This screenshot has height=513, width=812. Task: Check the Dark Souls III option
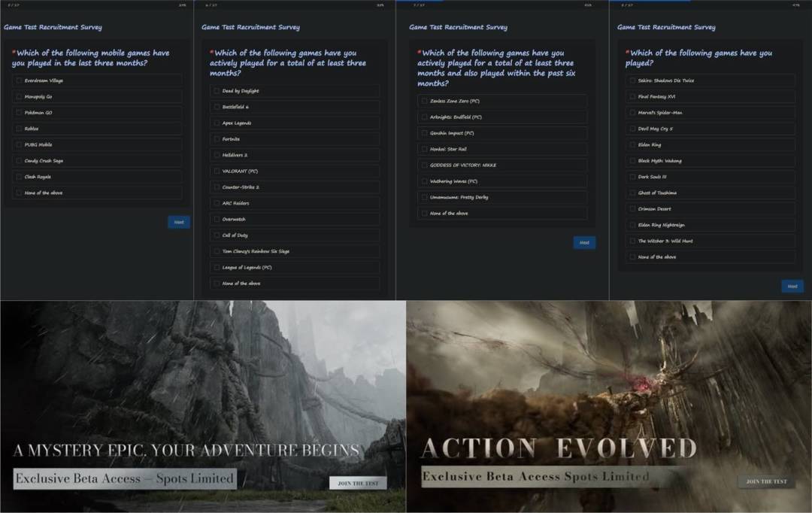(710, 177)
